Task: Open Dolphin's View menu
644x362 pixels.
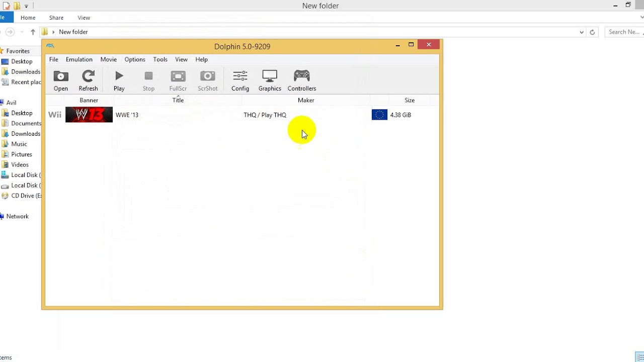Action: pos(181,59)
